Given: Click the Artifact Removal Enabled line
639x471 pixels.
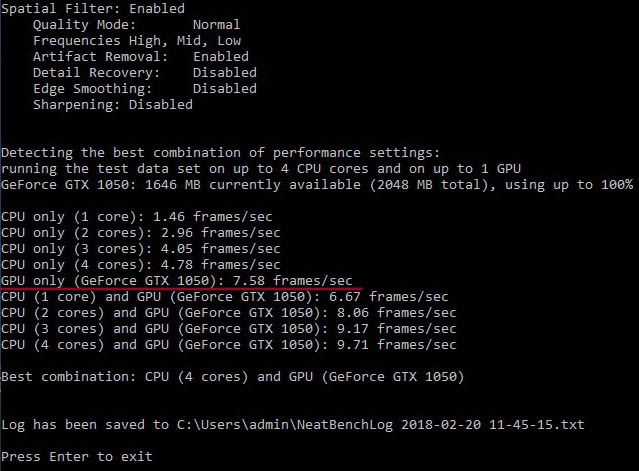Looking at the screenshot, I should point(141,57).
